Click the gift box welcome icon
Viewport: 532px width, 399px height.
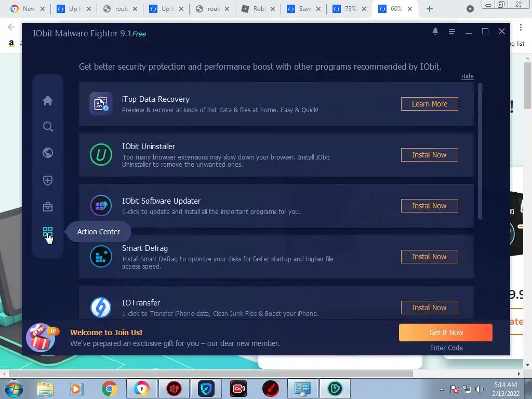[42, 338]
